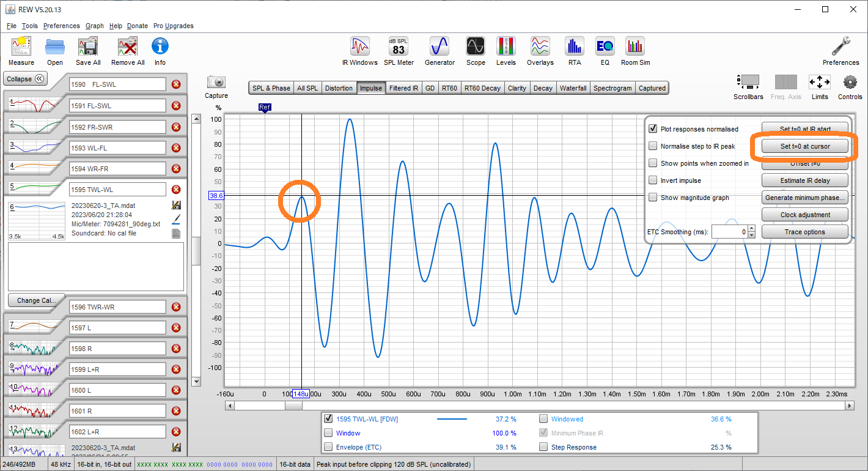868x471 pixels.
Task: Click Set t=0 at IR start
Action: point(805,129)
